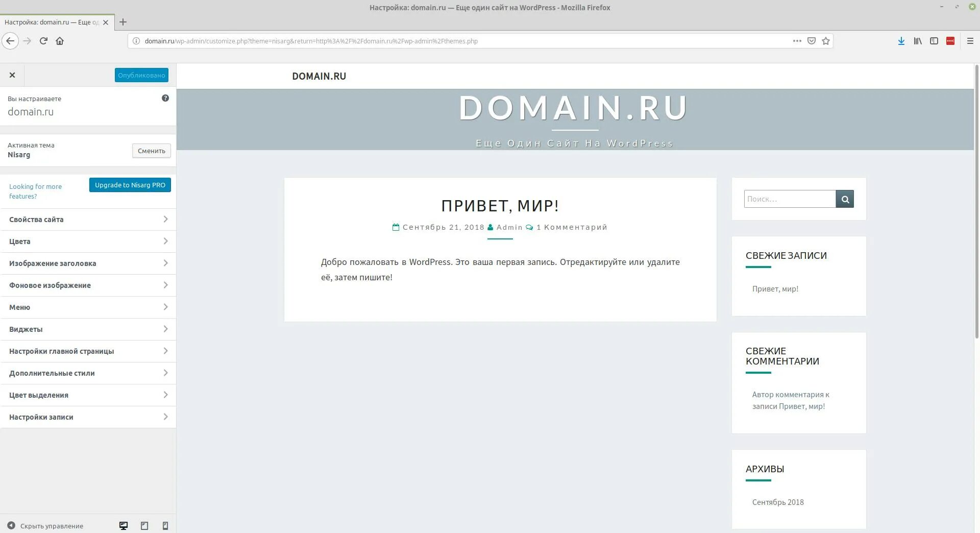Click the АРХИВЫ widget heading
980x533 pixels.
click(765, 469)
